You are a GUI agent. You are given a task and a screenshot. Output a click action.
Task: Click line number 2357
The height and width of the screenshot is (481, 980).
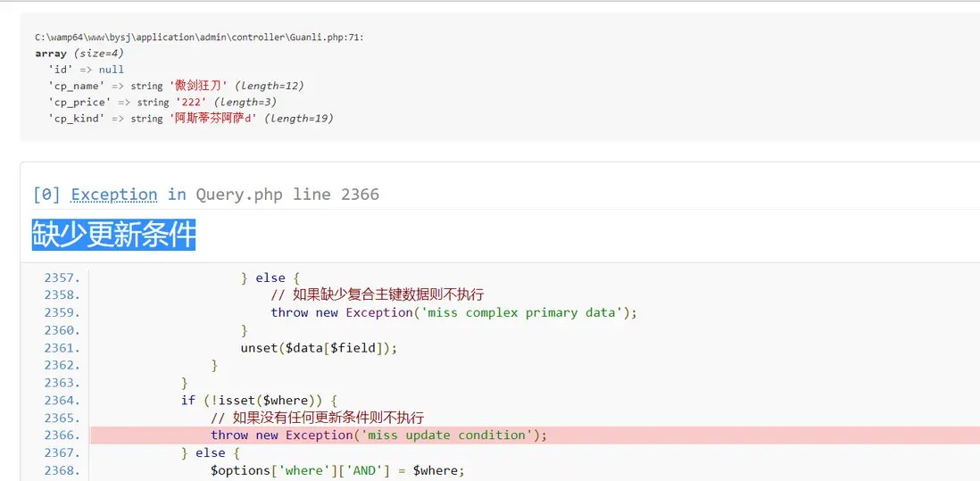tap(62, 278)
